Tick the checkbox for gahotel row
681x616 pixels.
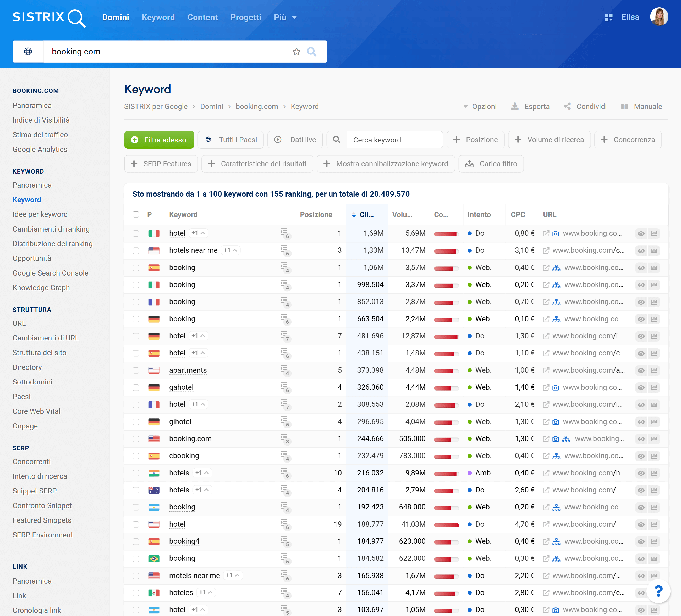pos(136,387)
